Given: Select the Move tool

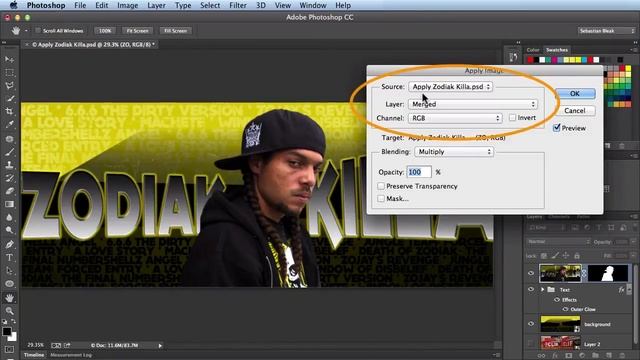Looking at the screenshot, I should click(x=9, y=60).
